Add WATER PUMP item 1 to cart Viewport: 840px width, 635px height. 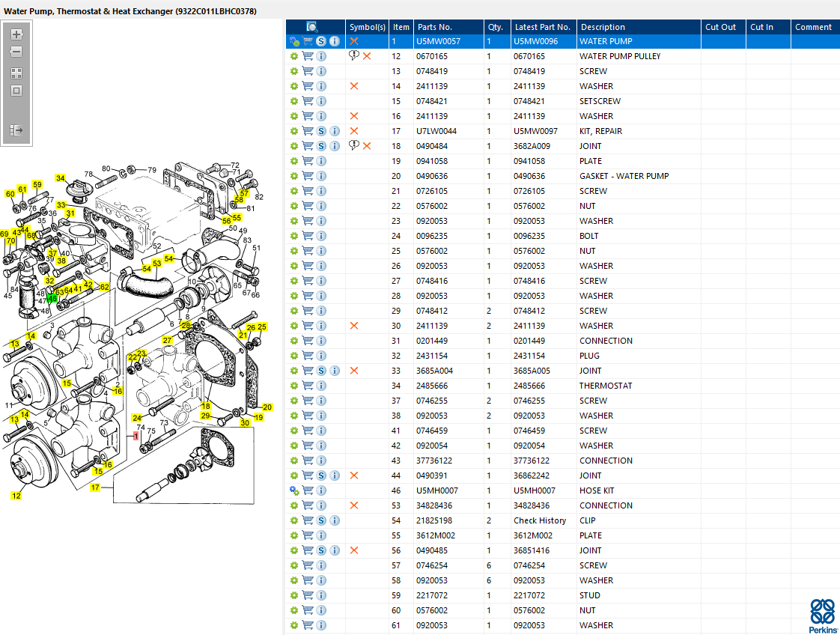point(308,41)
